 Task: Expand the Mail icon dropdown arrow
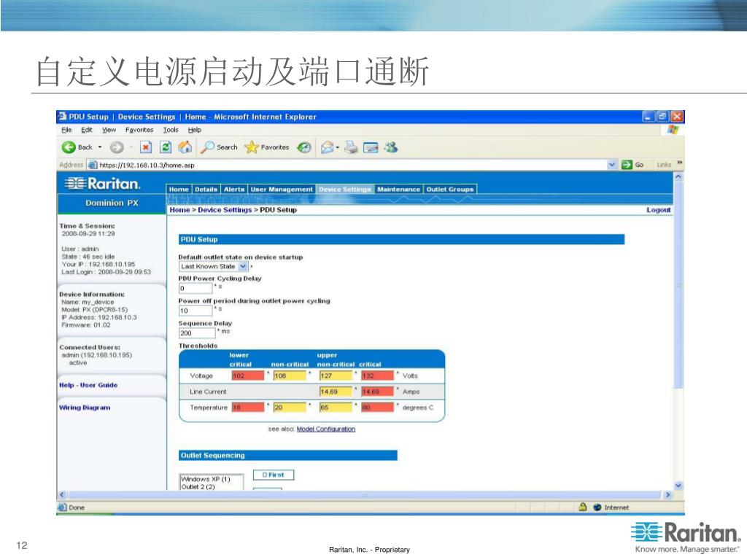coord(338,147)
